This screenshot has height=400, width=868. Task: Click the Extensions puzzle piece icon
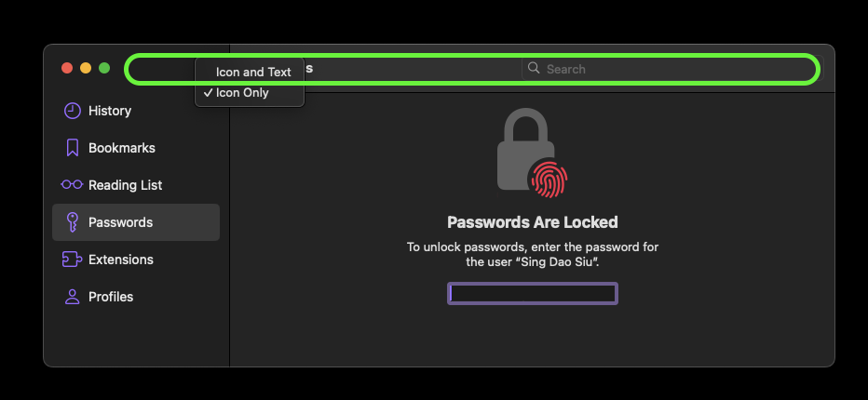click(72, 260)
